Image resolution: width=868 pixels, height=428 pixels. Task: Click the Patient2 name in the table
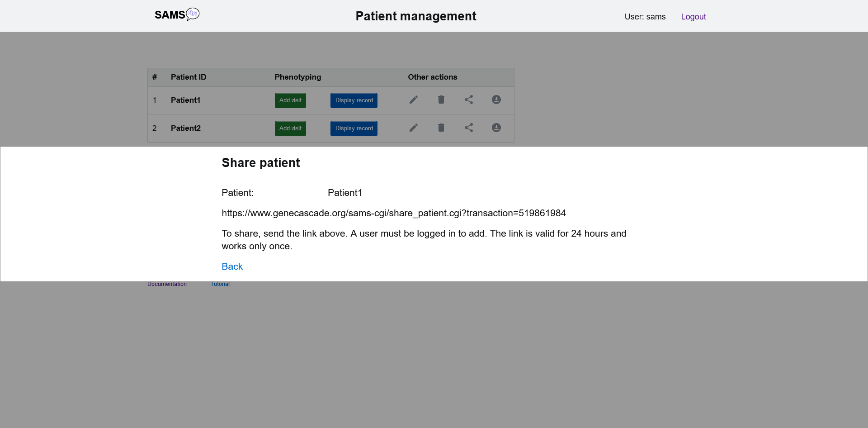pyautogui.click(x=186, y=128)
